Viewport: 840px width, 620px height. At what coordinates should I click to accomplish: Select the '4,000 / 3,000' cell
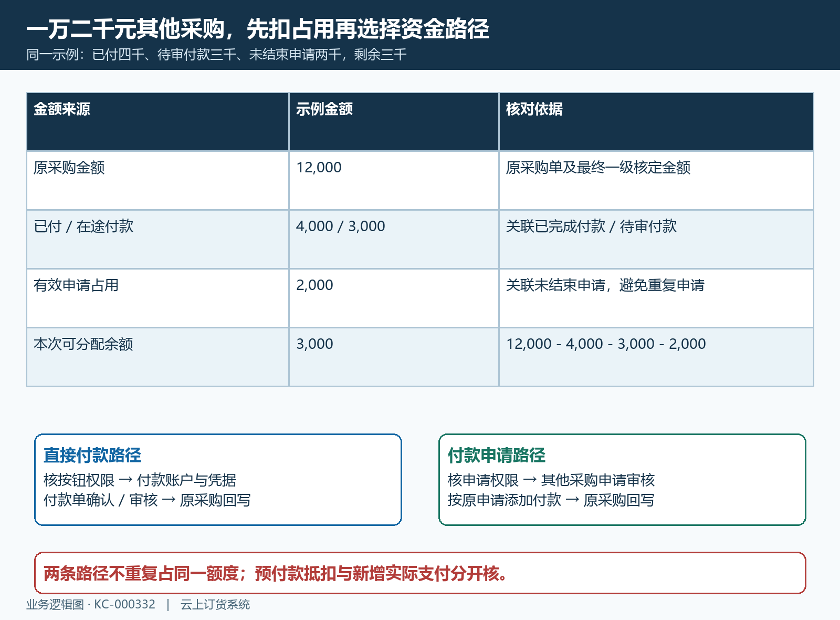[x=394, y=240]
